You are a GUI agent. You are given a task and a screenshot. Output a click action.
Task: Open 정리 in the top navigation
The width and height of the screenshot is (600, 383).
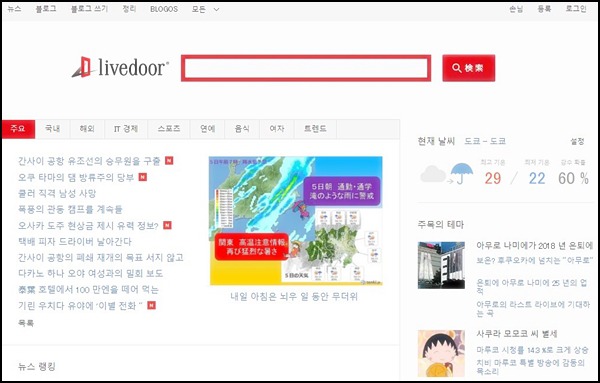[x=129, y=9]
